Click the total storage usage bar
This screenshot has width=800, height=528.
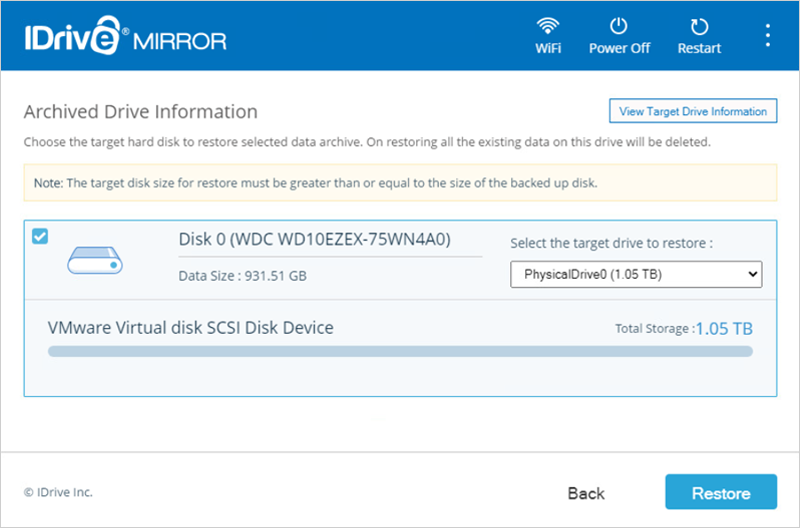(400, 351)
